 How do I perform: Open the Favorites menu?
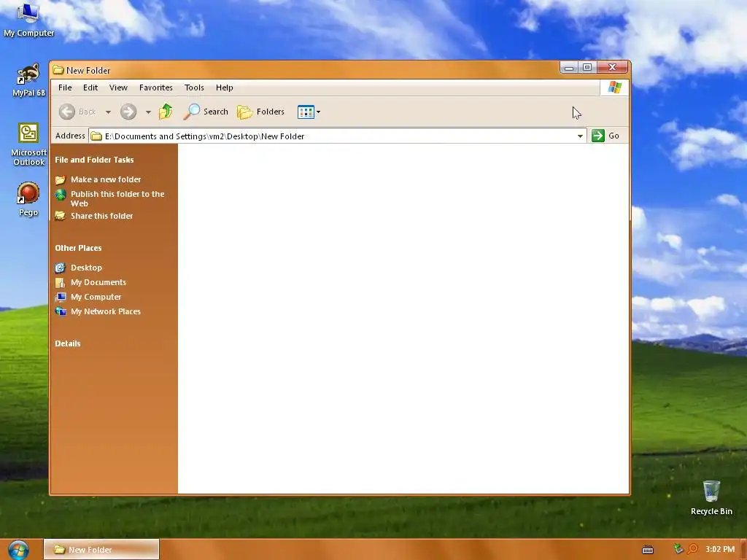click(x=156, y=87)
